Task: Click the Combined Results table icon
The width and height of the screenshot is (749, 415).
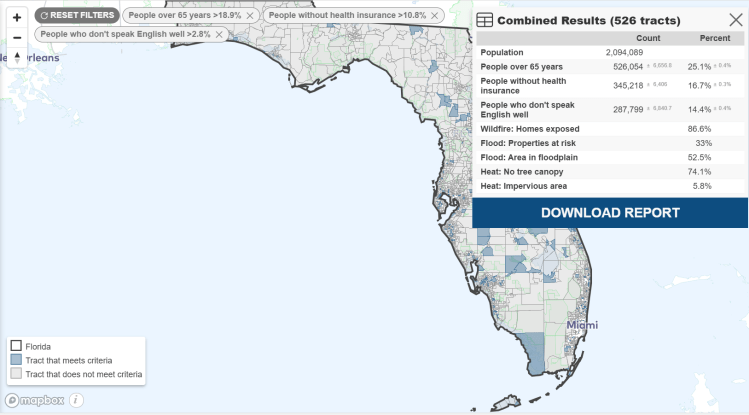Action: [x=484, y=20]
